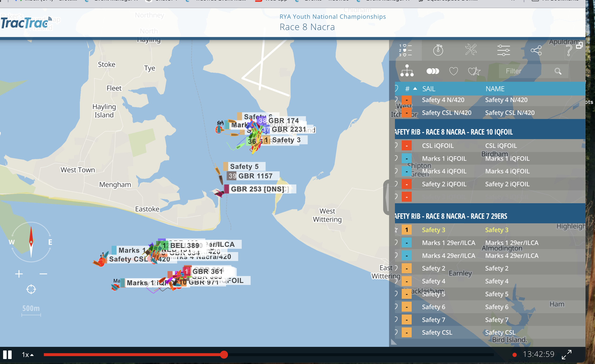Open the leaderboard favorites list tab
Viewport: 595px width, 364px height.
tap(405, 50)
